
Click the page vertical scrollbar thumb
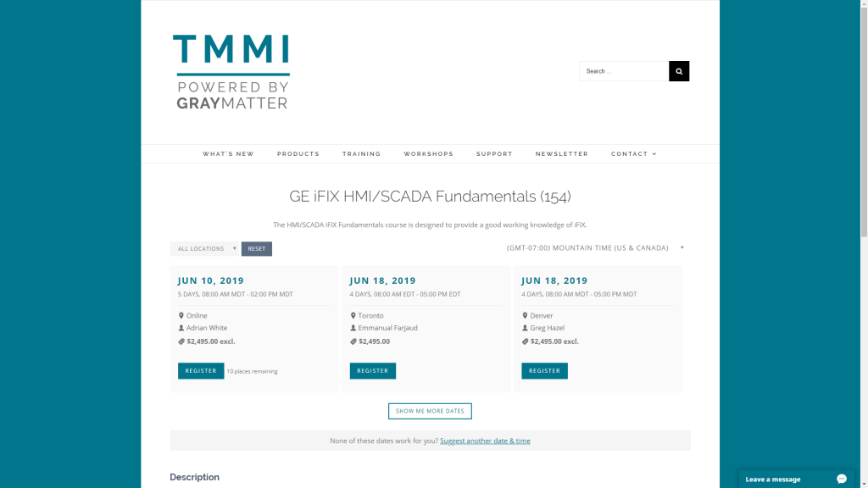click(864, 122)
